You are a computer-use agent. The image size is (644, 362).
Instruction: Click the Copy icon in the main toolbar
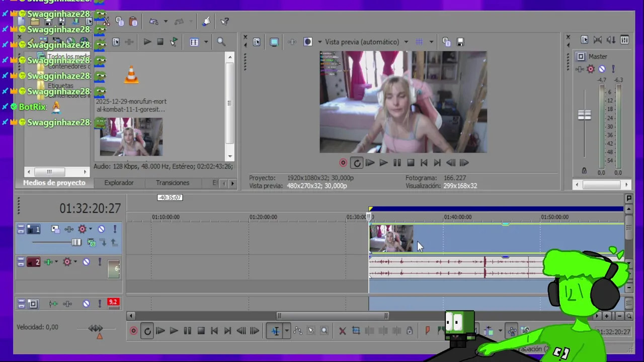120,22
